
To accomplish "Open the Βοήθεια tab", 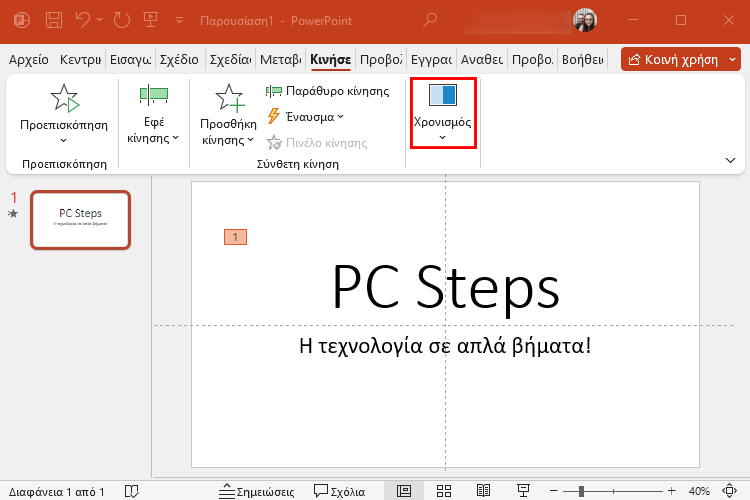I will point(582,59).
